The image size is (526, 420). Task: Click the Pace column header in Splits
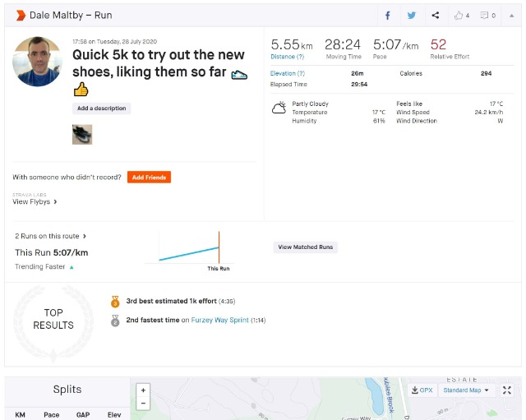pos(51,415)
